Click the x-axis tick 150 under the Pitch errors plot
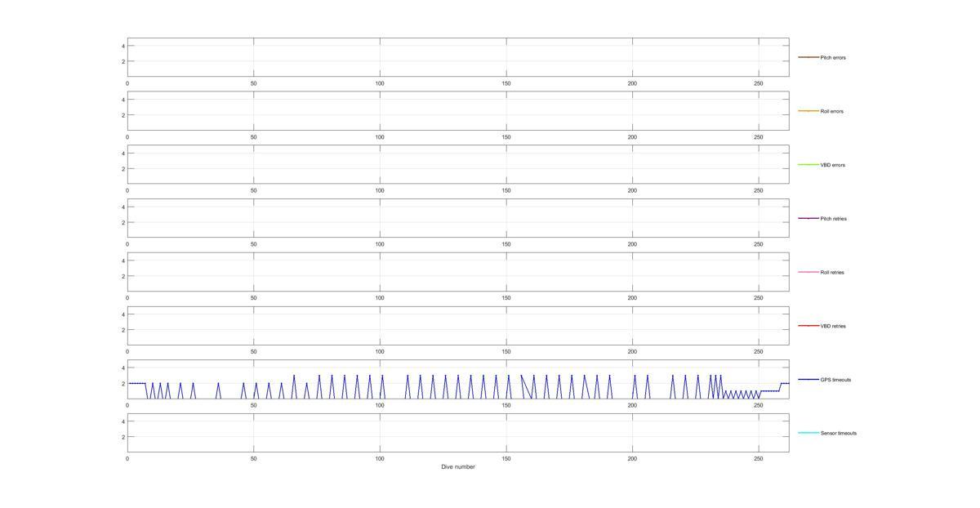This screenshot has width=980, height=508. tap(506, 83)
